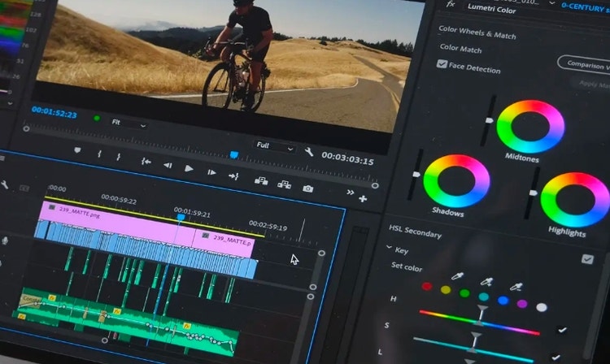Open the Full playback resolution dropdown
The image size is (610, 364).
coord(274,146)
